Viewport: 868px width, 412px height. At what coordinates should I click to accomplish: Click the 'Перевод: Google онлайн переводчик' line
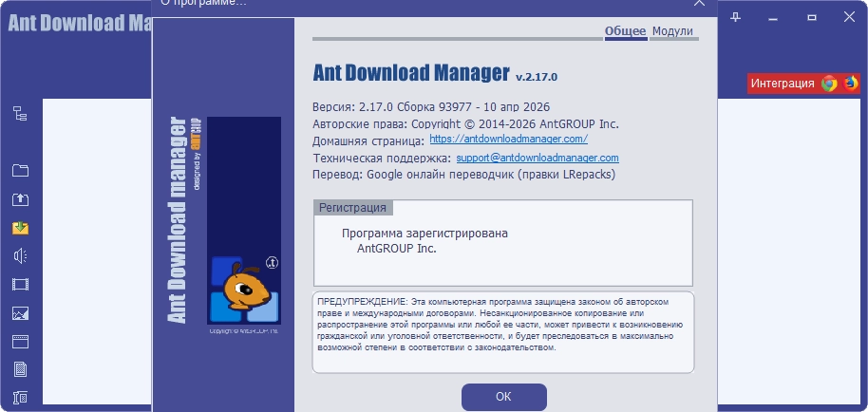coord(463,175)
